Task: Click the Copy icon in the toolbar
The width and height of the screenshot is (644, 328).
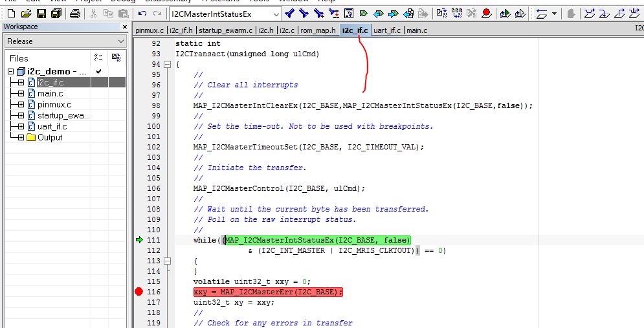Action: coord(108,14)
